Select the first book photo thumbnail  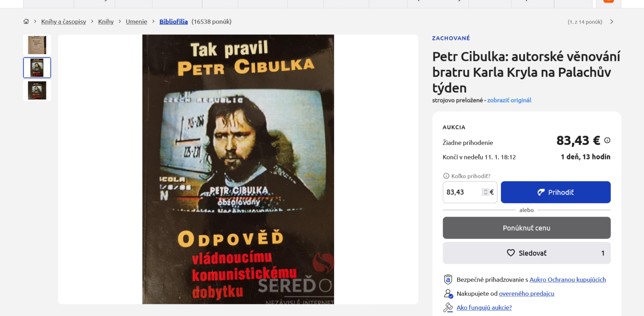(37, 45)
